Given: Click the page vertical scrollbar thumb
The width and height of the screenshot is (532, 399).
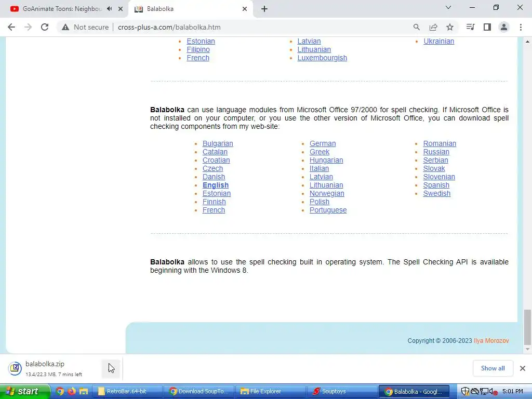Looking at the screenshot, I should pyautogui.click(x=527, y=327).
